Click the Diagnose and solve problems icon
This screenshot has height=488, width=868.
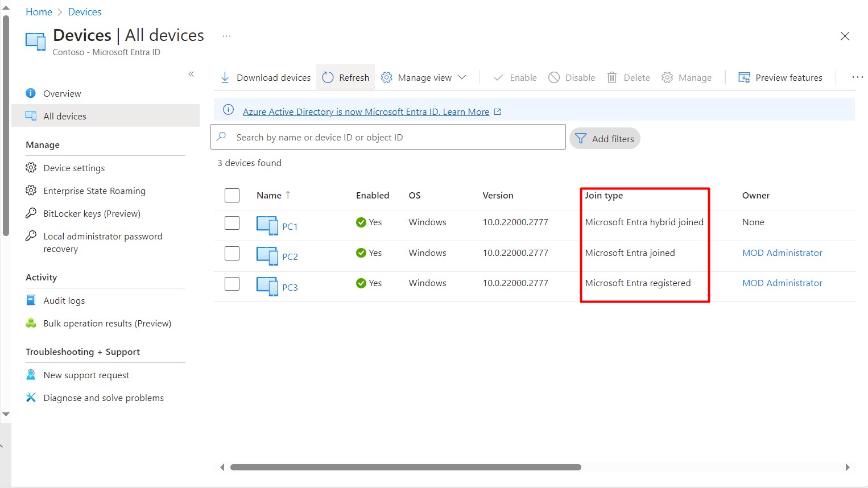pyautogui.click(x=31, y=398)
